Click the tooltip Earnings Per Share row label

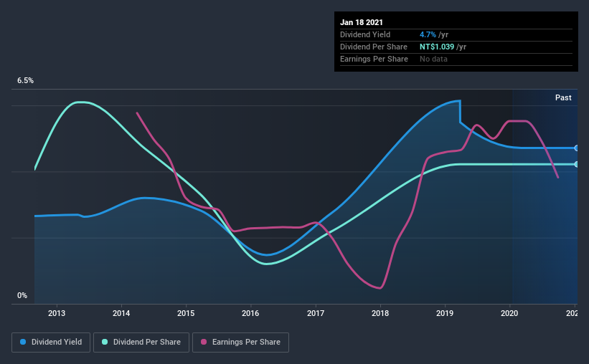point(374,59)
